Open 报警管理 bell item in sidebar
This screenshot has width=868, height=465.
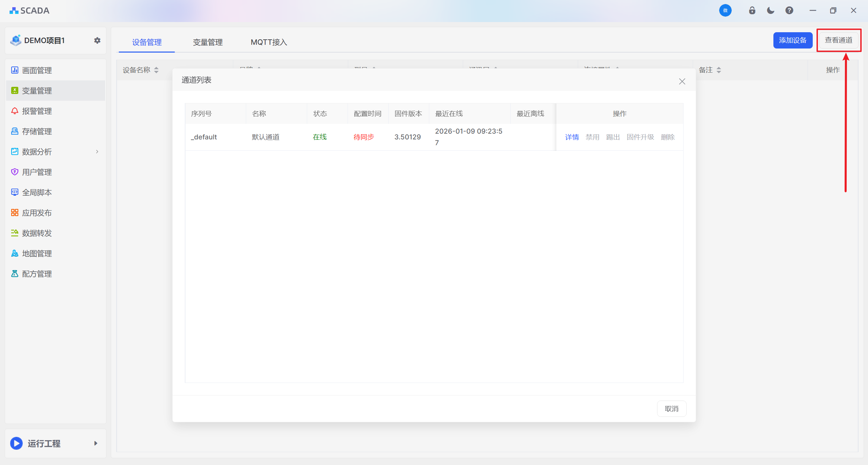37,111
